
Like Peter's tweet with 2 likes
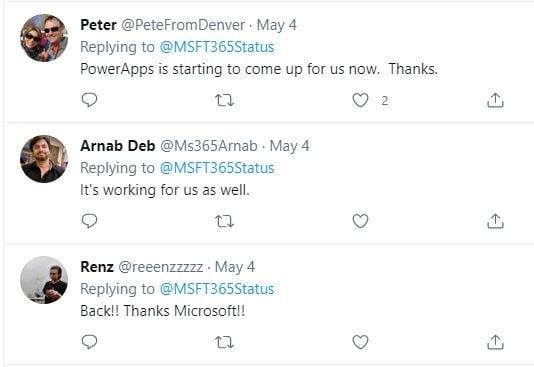pos(360,100)
